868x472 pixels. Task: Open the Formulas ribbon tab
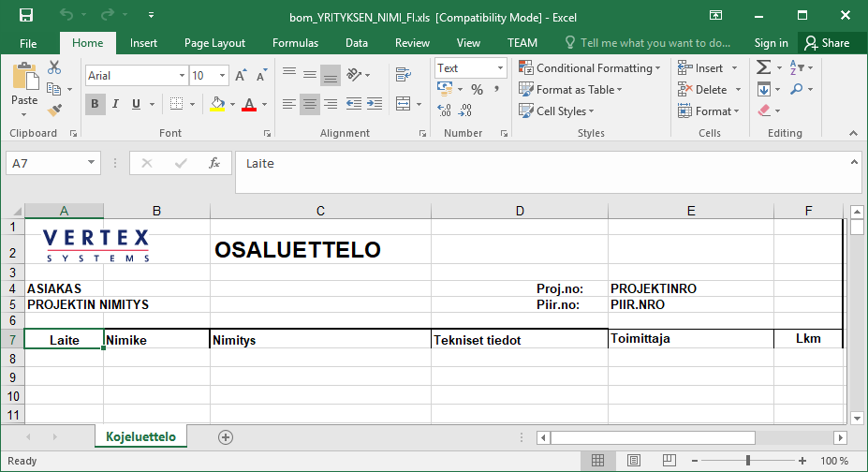(295, 43)
